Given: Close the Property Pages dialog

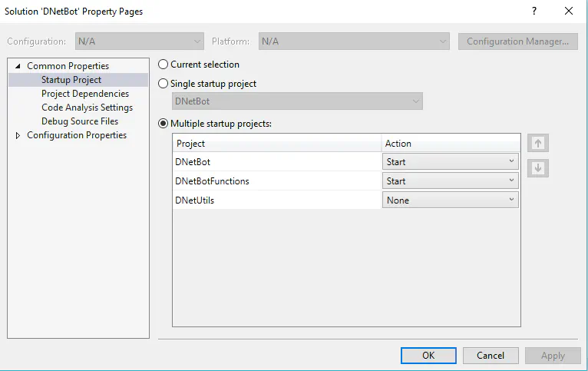Looking at the screenshot, I should (x=569, y=12).
